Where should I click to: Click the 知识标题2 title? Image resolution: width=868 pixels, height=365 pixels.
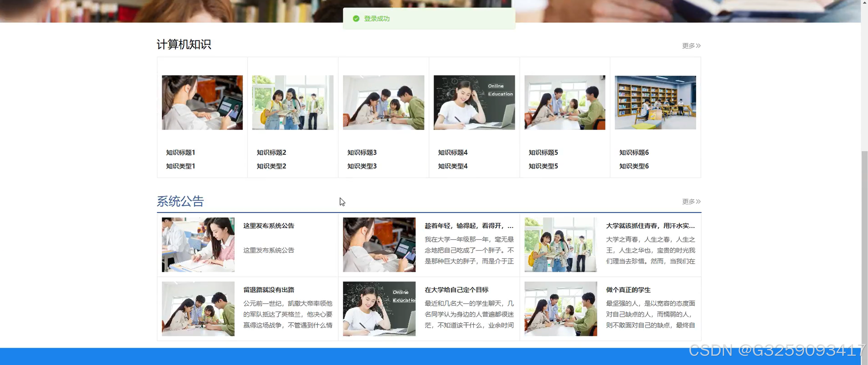pos(271,153)
